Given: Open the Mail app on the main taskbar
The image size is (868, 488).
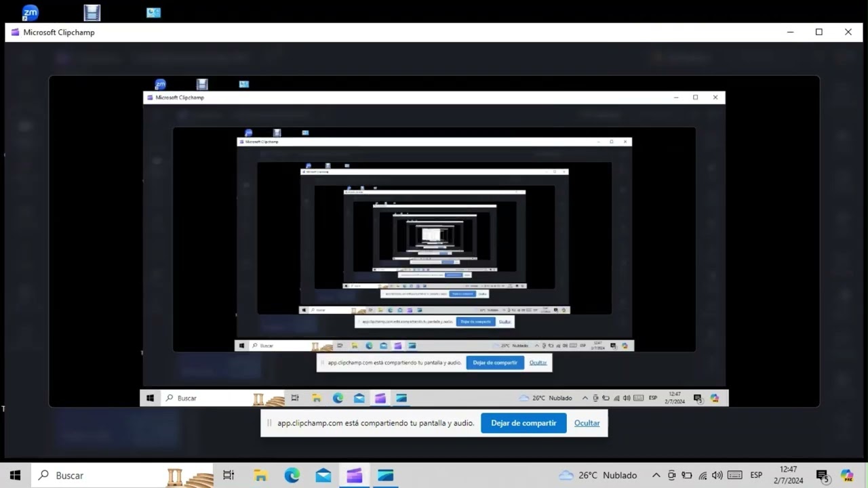Looking at the screenshot, I should (323, 475).
